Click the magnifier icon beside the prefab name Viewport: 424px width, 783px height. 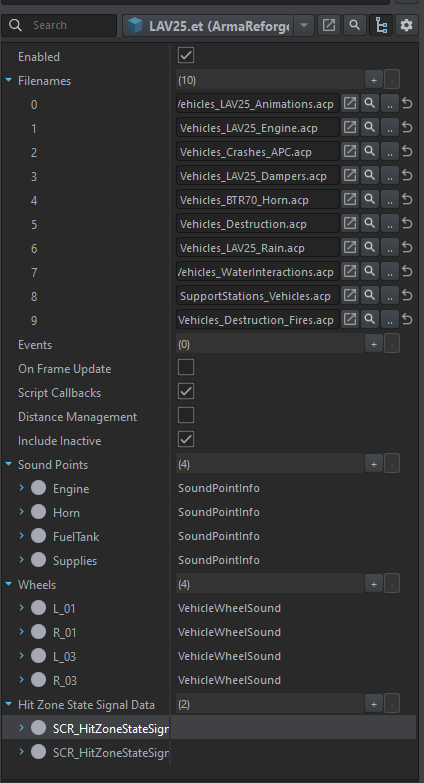355,25
